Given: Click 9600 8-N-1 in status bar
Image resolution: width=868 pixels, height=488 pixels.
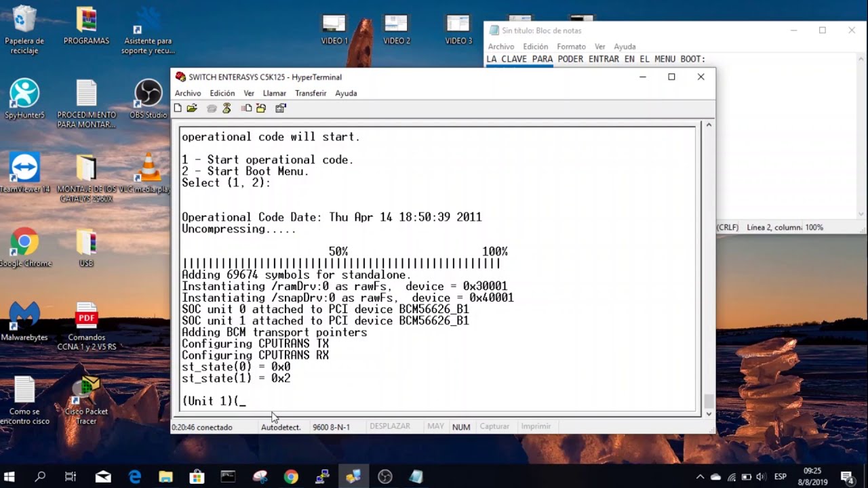Looking at the screenshot, I should [331, 427].
